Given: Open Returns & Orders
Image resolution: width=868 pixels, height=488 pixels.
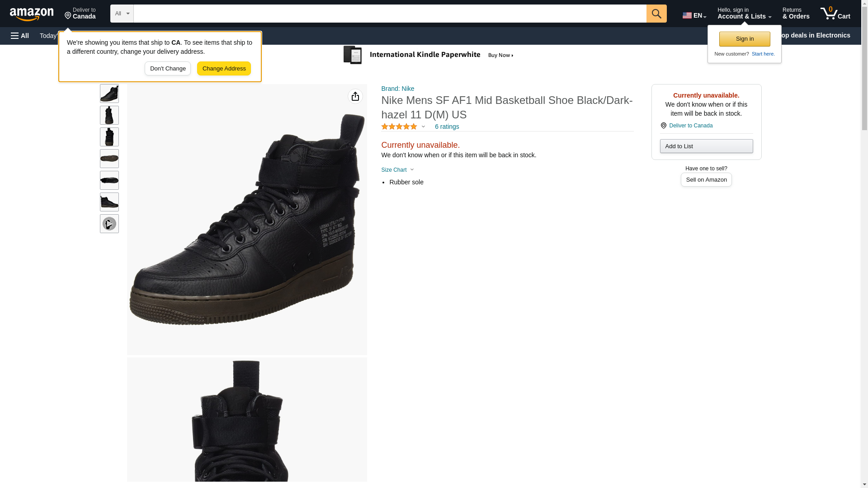Looking at the screenshot, I should point(796,14).
